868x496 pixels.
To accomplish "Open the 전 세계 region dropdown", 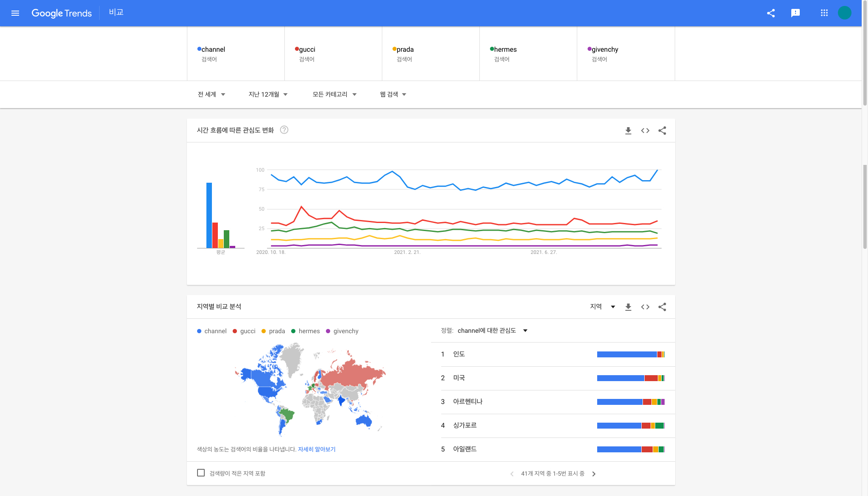I will (211, 95).
